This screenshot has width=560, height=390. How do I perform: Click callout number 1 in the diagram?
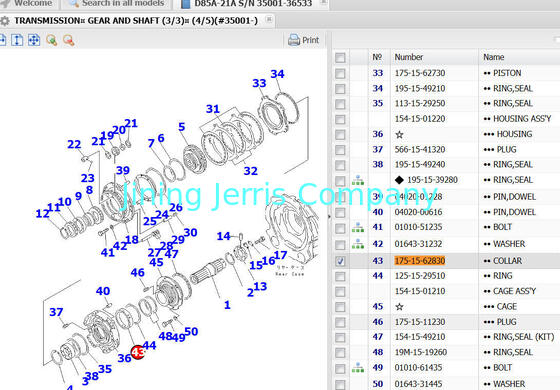pos(227,305)
